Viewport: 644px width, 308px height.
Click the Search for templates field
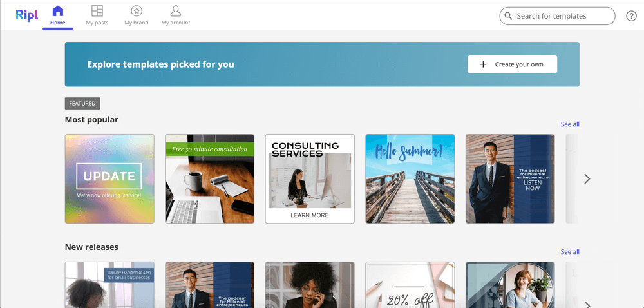pyautogui.click(x=557, y=16)
